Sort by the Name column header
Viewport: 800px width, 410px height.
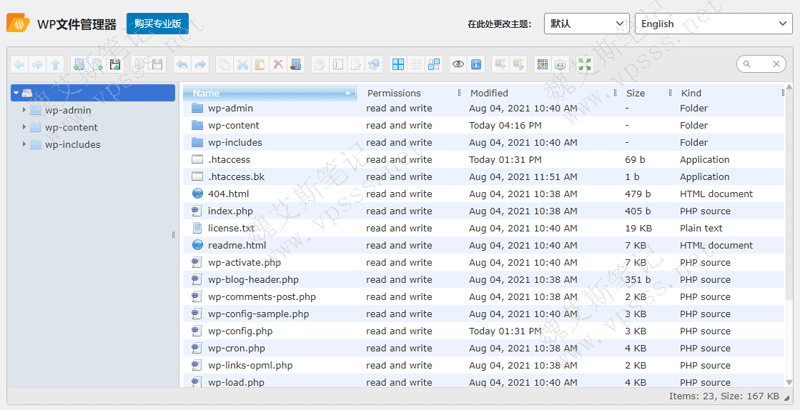pyautogui.click(x=270, y=93)
